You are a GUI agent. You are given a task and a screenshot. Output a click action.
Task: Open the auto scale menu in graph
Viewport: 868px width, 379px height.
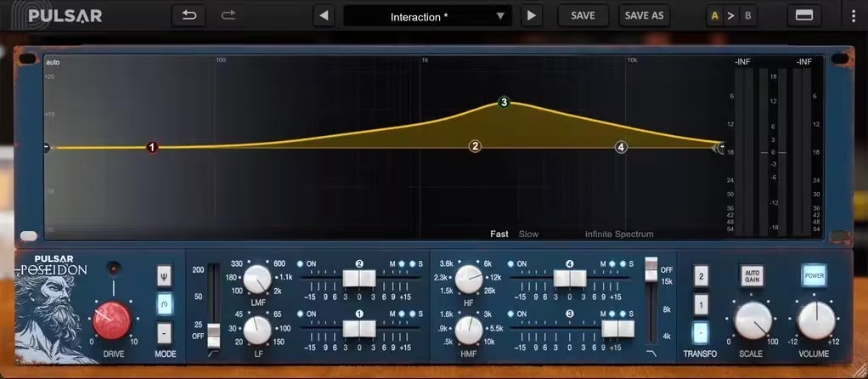coord(53,63)
